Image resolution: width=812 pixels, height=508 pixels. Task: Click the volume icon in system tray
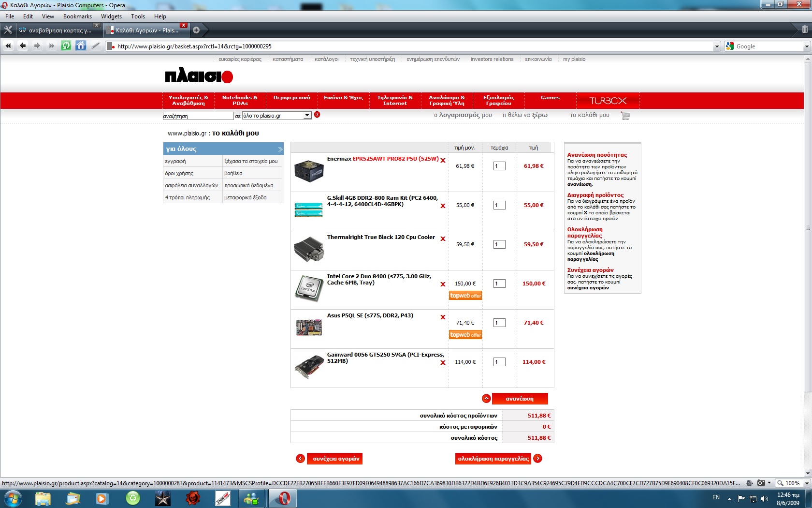click(764, 498)
